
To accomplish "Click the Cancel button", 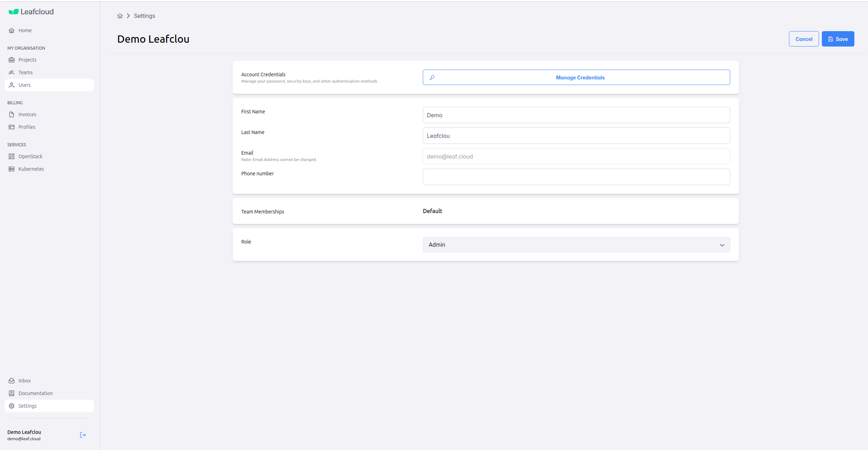I will (x=804, y=39).
